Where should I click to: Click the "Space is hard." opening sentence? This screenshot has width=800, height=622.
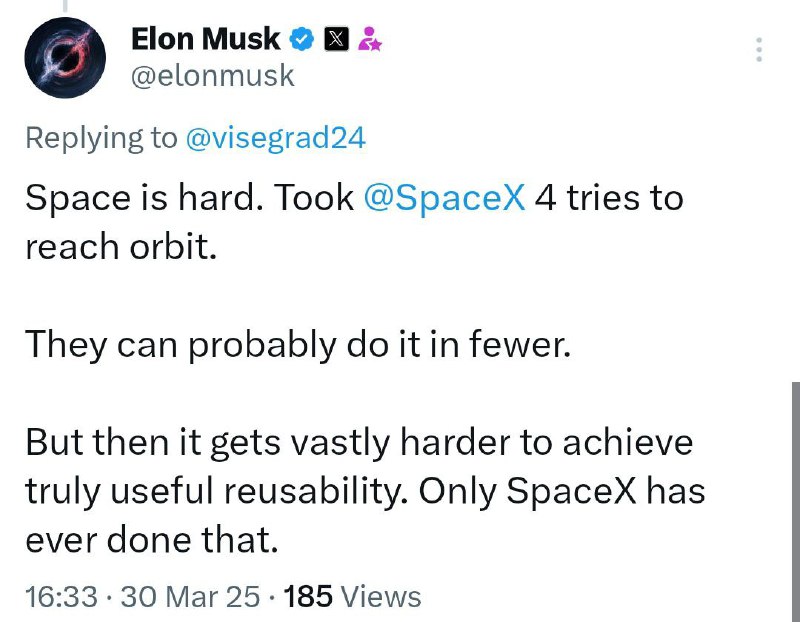140,198
